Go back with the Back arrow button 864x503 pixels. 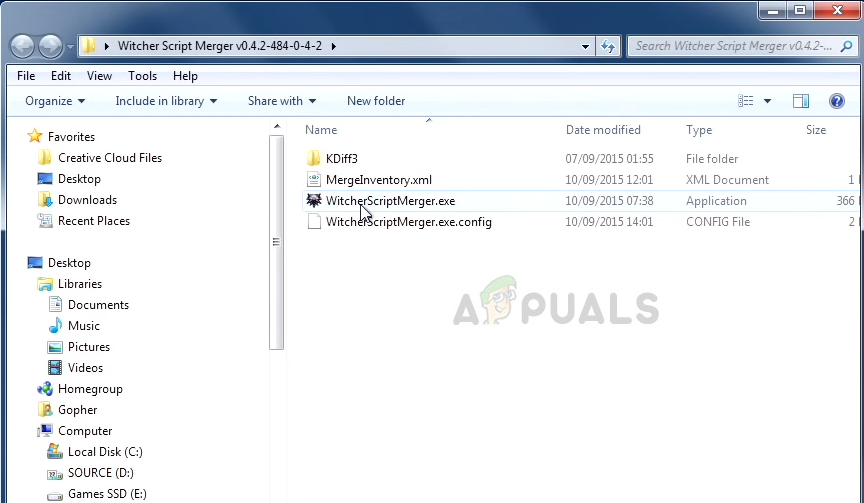[23, 46]
